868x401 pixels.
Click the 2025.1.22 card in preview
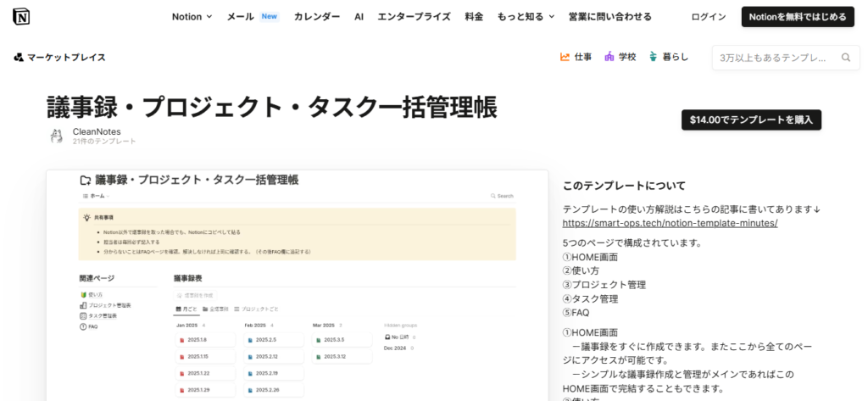[205, 373]
